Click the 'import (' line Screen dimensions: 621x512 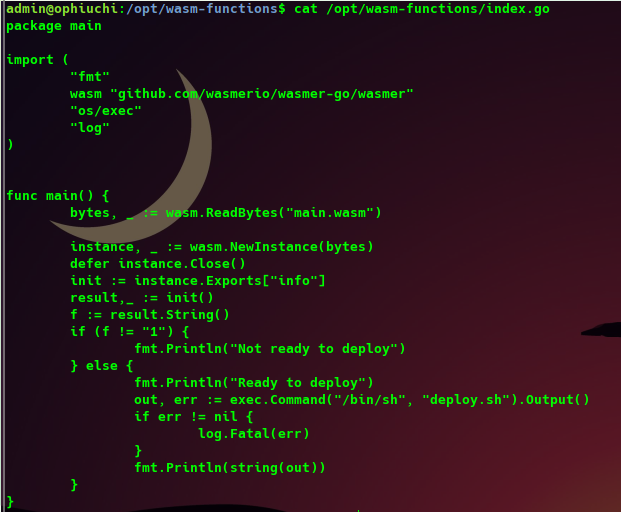pos(38,60)
